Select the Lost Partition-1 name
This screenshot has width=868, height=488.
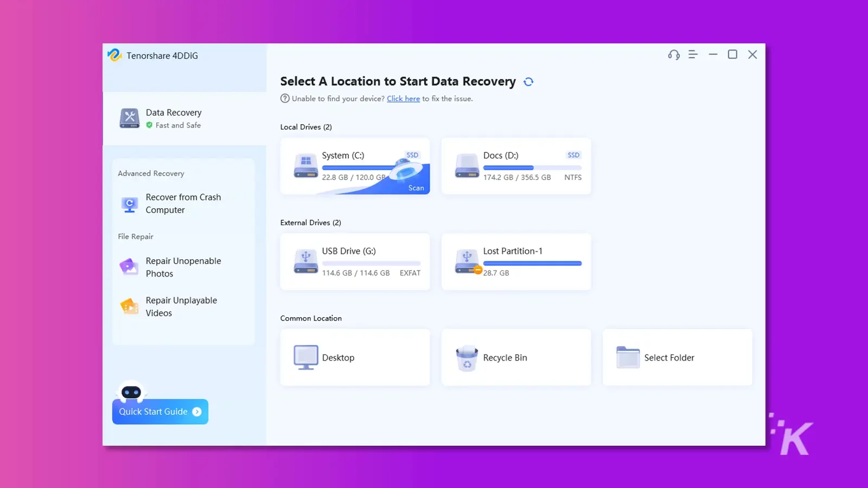click(513, 251)
